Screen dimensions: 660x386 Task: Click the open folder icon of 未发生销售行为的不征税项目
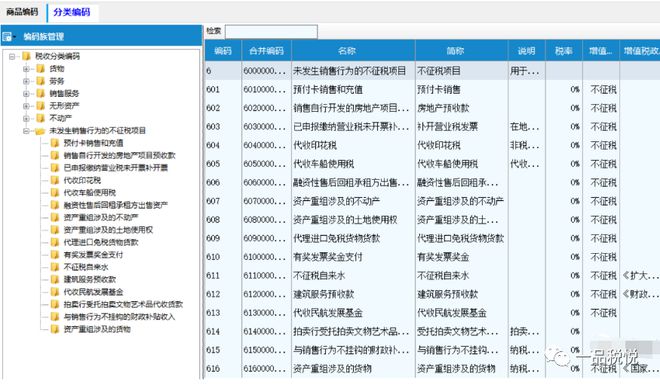click(x=40, y=131)
